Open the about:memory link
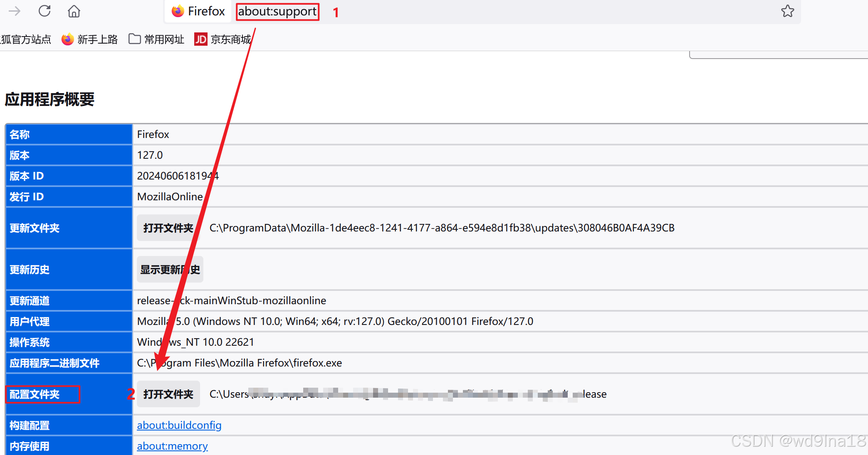Image resolution: width=868 pixels, height=455 pixels. [173, 446]
